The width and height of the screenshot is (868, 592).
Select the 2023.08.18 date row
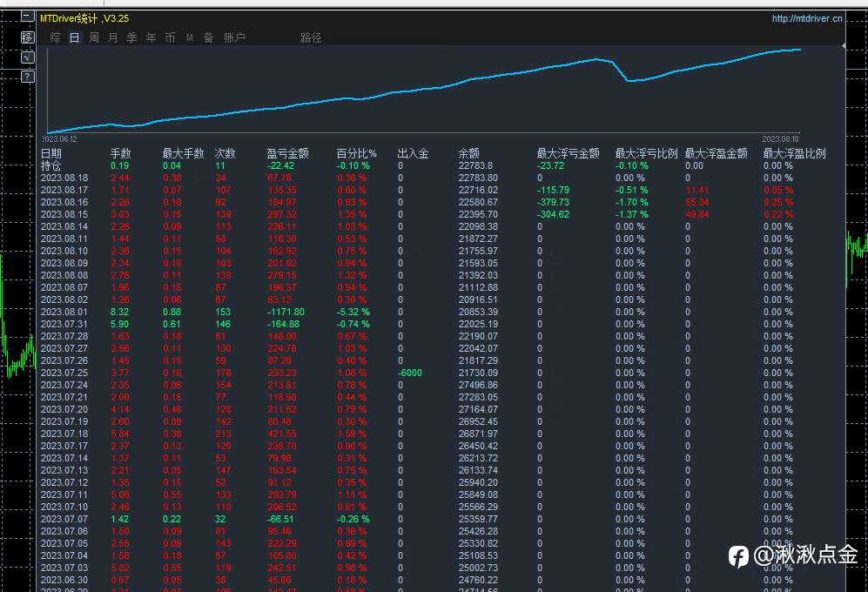point(64,178)
